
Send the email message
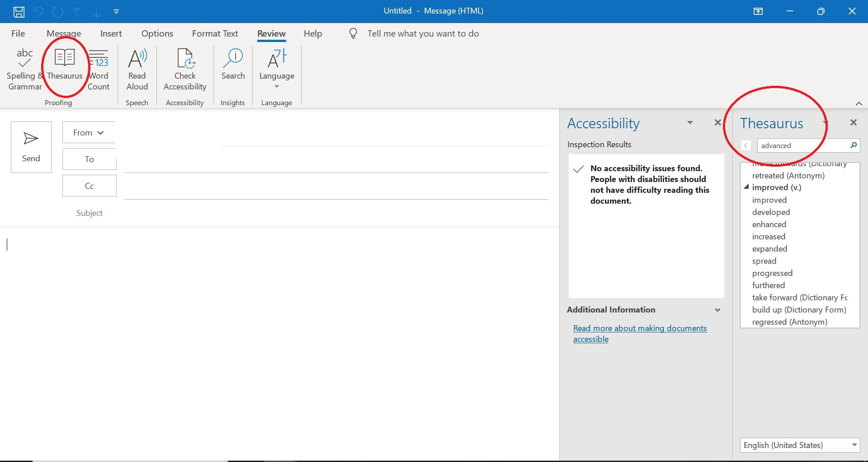pos(31,147)
